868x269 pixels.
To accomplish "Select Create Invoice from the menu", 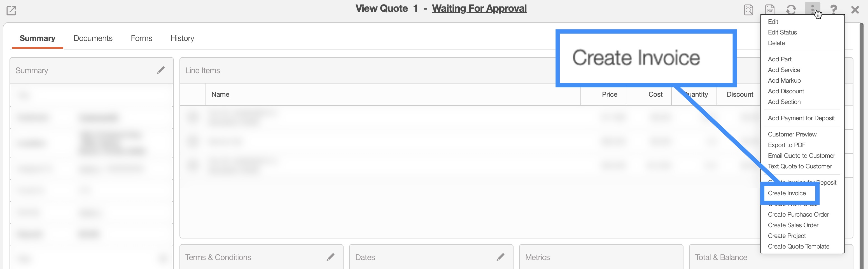I will (787, 193).
